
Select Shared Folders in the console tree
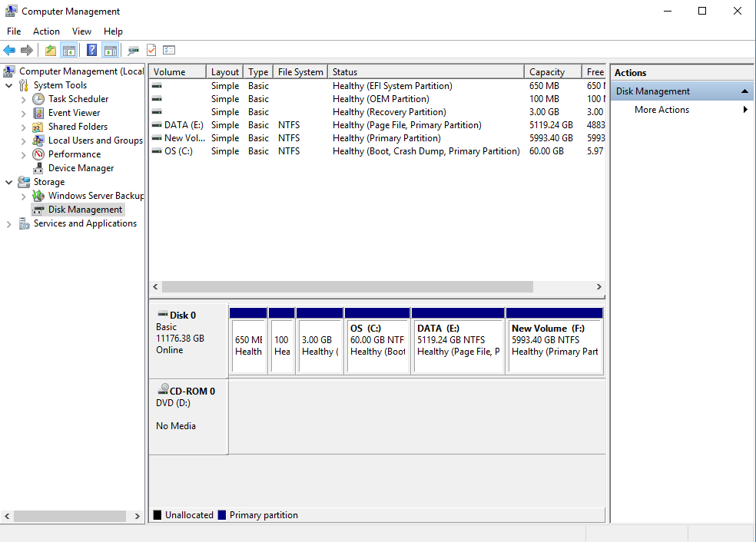point(78,127)
